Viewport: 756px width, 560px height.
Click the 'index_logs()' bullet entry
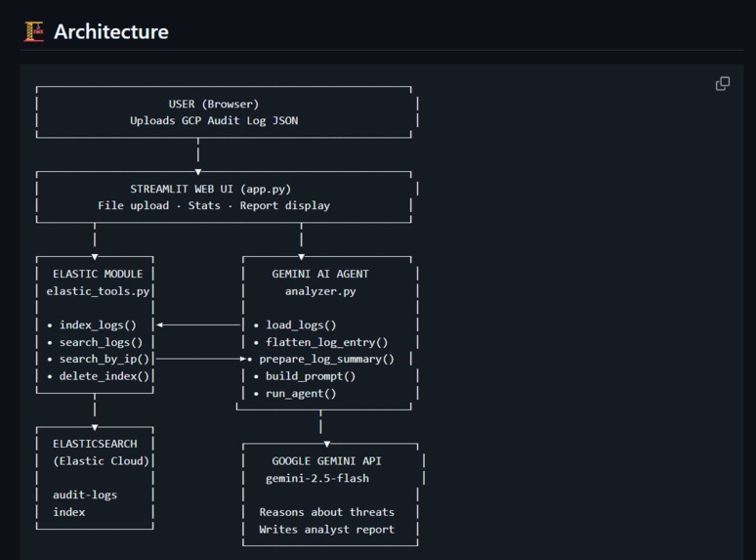(93, 325)
